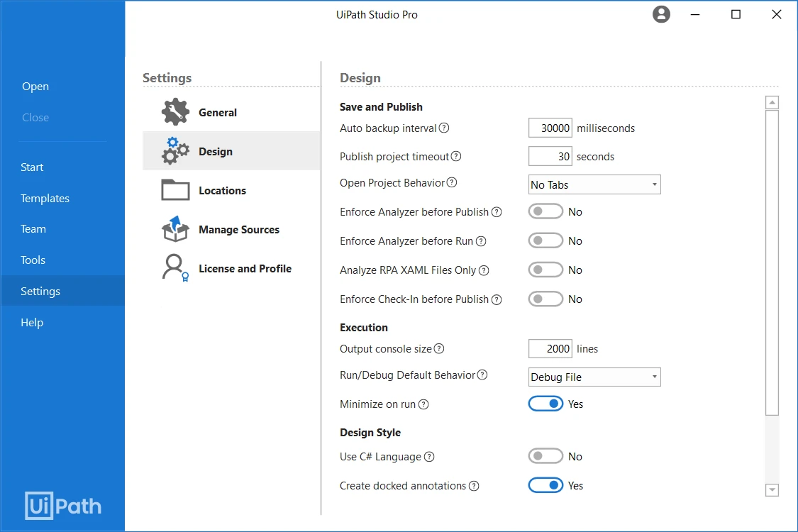Click help icon beside Run/Debug Default Behavior
Viewport: 798px width, 532px height.
coord(482,375)
